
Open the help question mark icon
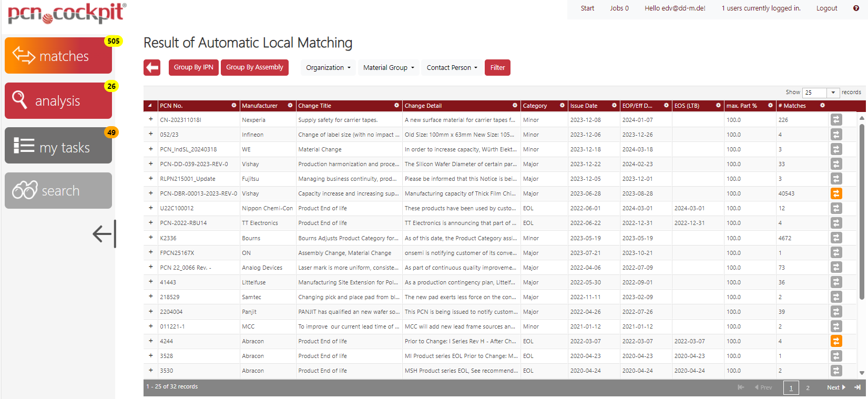point(856,8)
